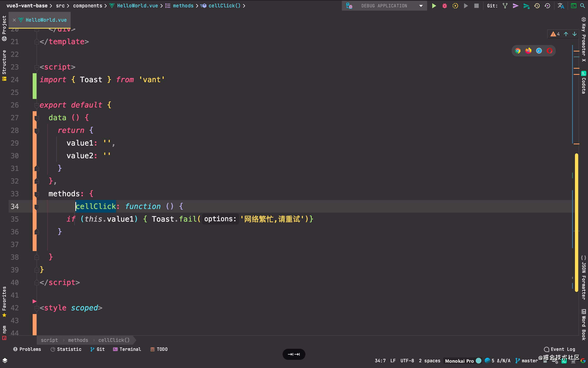
Task: Open file preview in Firefox browser
Action: click(528, 51)
